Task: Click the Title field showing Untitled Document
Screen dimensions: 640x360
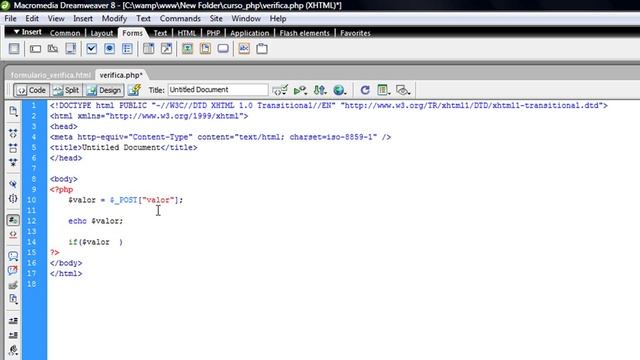Action: [218, 90]
